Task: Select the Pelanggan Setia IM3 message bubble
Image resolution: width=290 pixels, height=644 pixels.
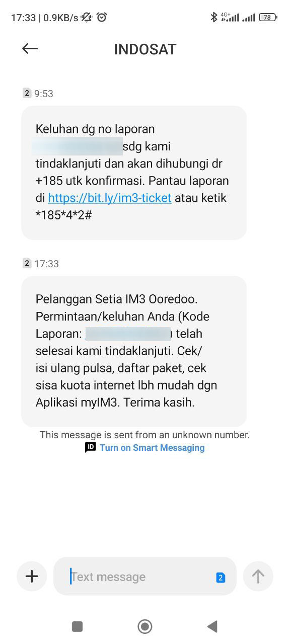Action: click(x=134, y=351)
